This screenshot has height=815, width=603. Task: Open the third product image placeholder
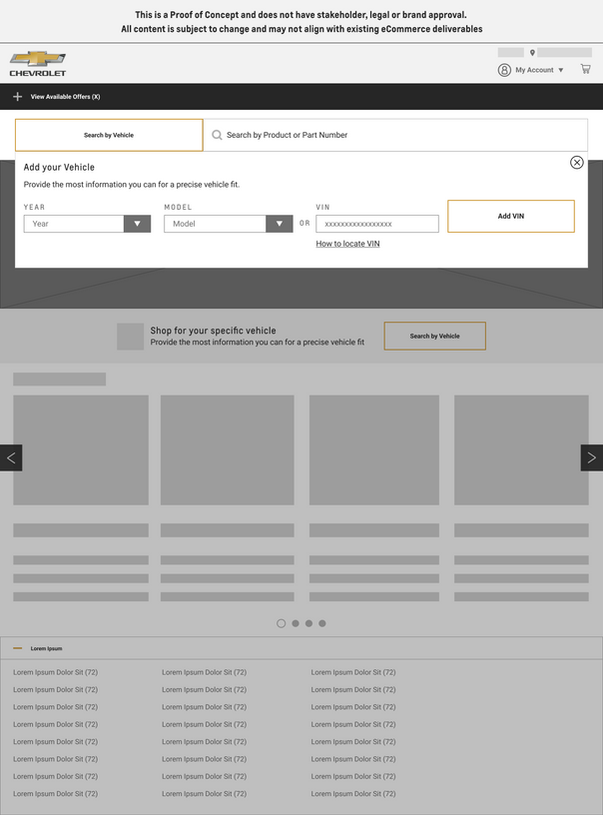click(x=374, y=450)
